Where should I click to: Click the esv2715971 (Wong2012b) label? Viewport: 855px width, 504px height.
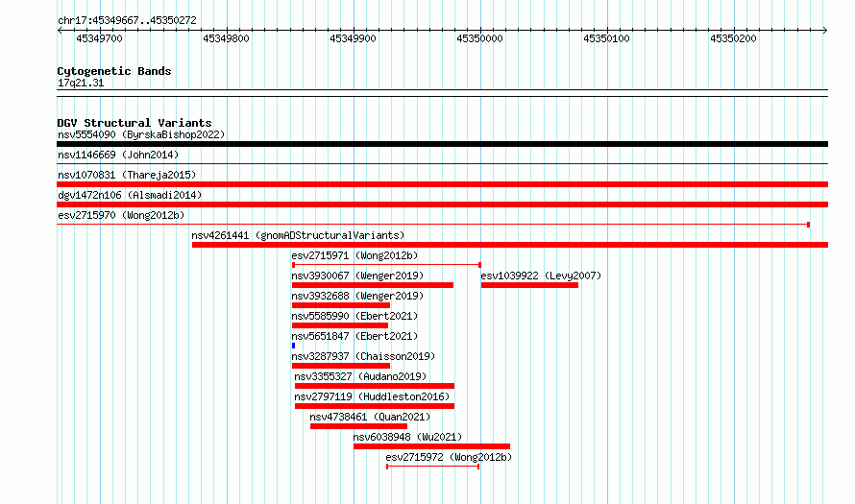click(x=355, y=255)
